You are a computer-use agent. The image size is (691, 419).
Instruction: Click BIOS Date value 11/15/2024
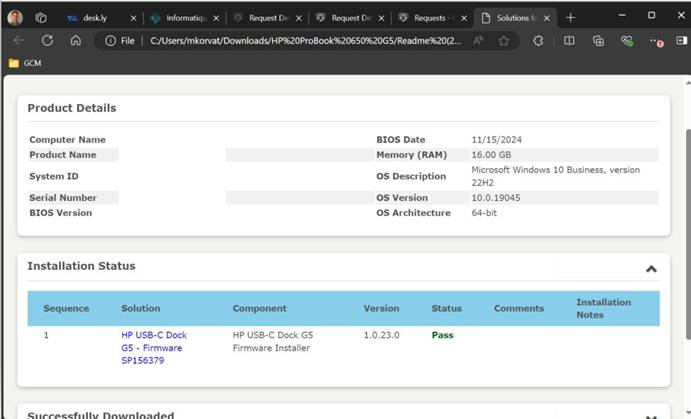(x=496, y=140)
